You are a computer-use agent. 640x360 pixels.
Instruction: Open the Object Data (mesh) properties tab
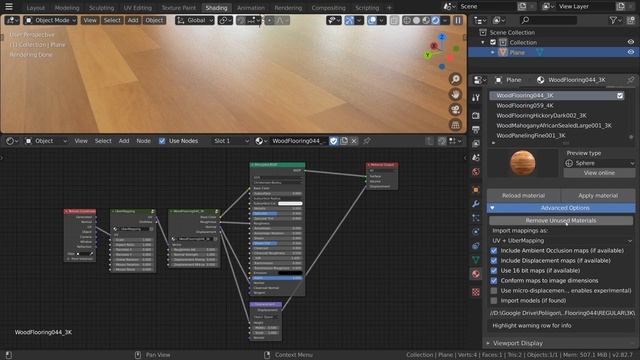(476, 260)
